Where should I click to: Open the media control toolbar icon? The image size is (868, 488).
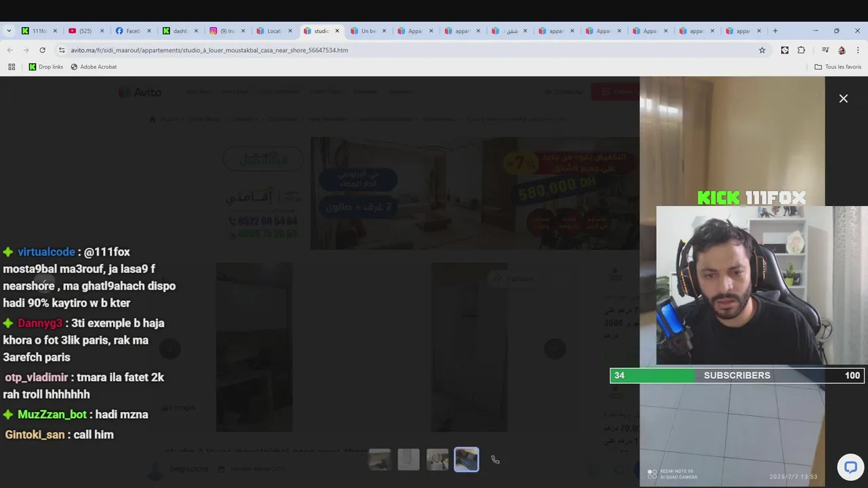click(x=825, y=50)
